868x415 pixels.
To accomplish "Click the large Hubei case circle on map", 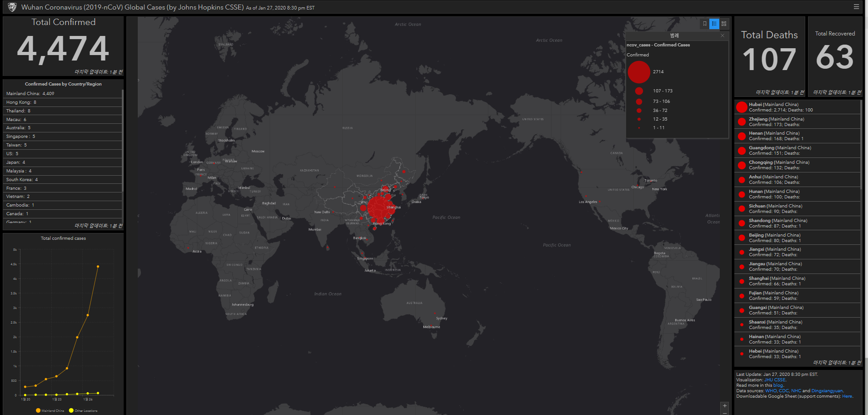I will pos(379,207).
